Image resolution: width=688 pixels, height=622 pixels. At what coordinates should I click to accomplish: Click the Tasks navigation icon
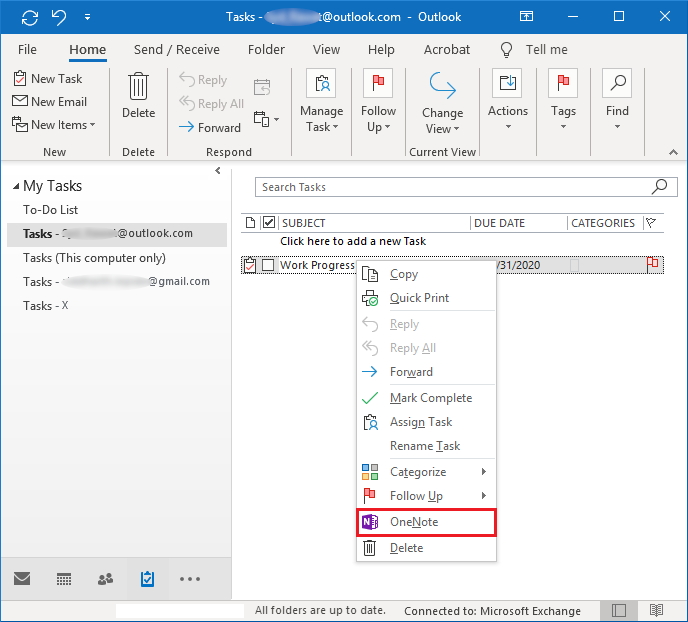[147, 579]
